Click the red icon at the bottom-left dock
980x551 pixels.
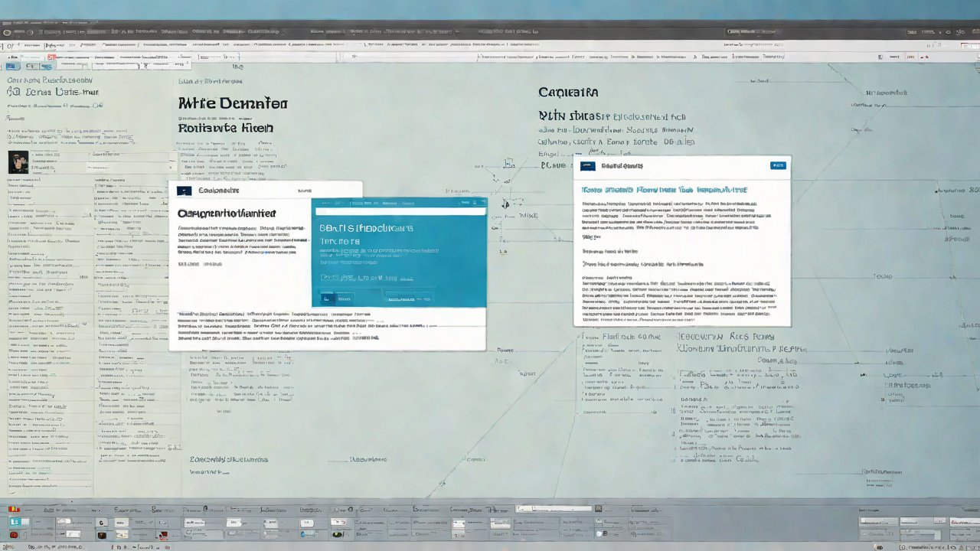coord(13,534)
